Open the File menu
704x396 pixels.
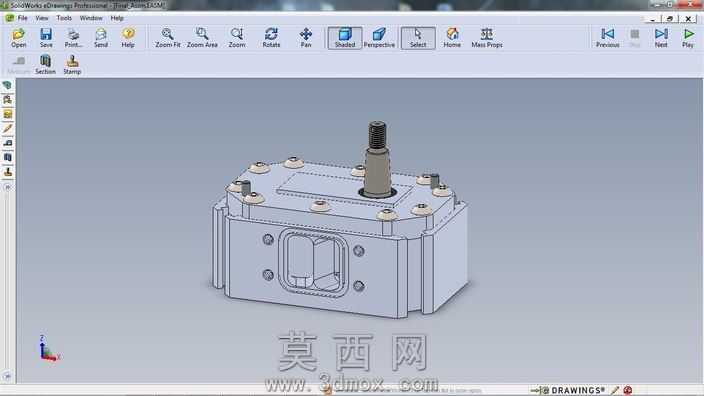pyautogui.click(x=22, y=18)
